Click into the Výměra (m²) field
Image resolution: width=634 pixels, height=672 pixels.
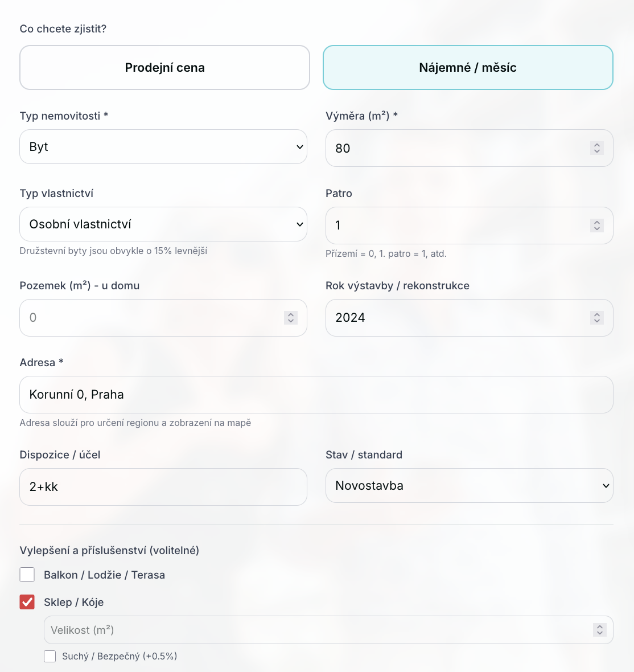point(455,148)
